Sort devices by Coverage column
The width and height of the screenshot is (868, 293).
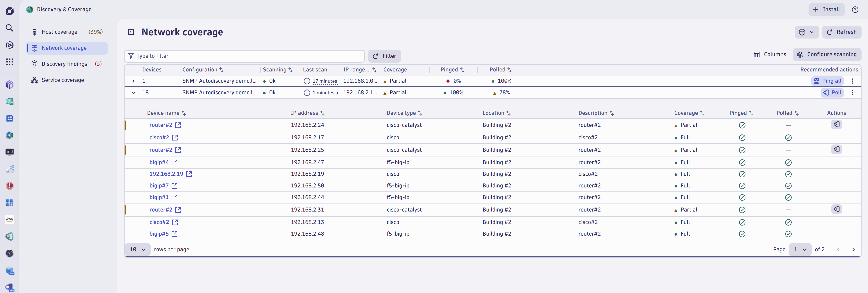click(x=702, y=113)
